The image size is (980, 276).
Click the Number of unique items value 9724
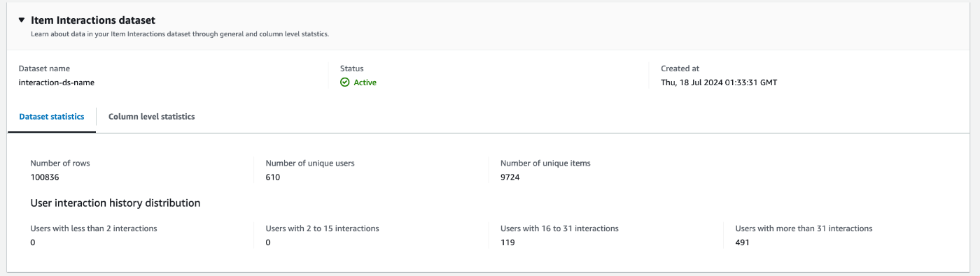click(510, 177)
